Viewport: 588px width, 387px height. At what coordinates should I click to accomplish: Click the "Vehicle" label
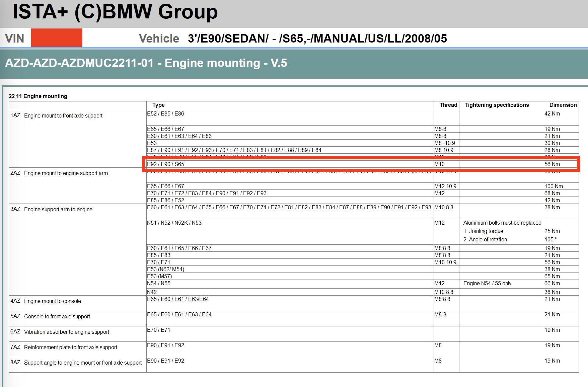coord(159,38)
